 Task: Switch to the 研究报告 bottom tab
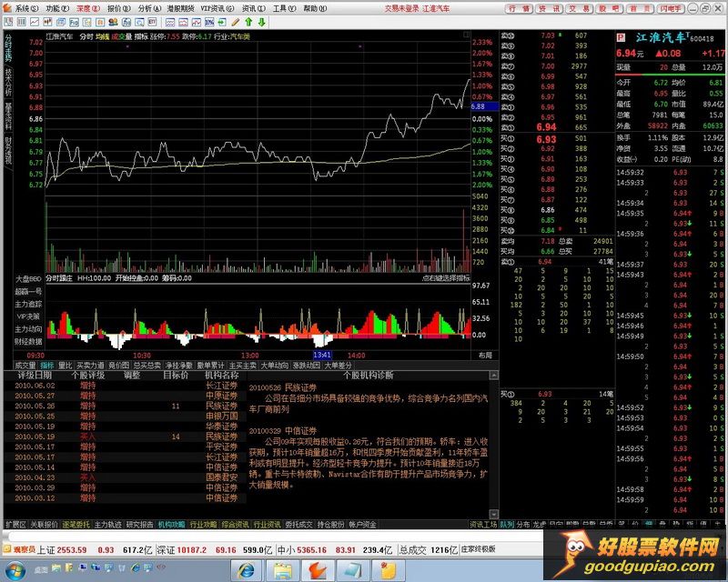click(140, 525)
